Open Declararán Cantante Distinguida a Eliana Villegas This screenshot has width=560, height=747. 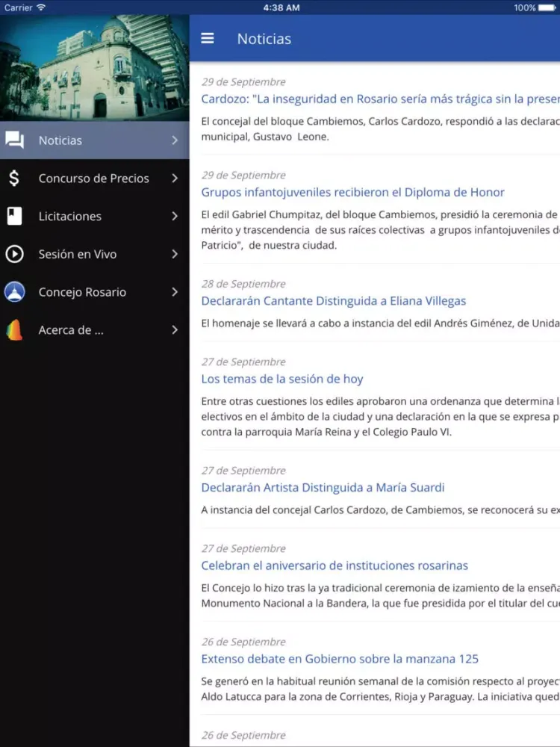tap(333, 301)
